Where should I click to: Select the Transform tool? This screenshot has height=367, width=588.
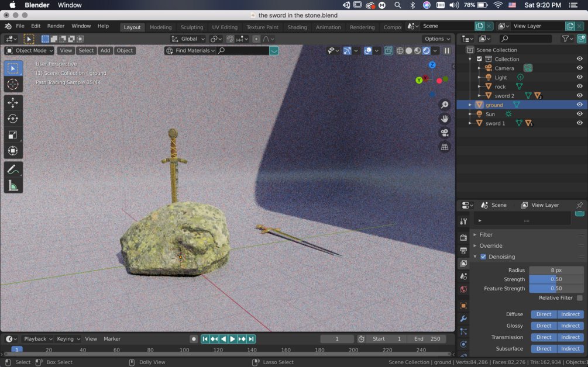coord(13,151)
